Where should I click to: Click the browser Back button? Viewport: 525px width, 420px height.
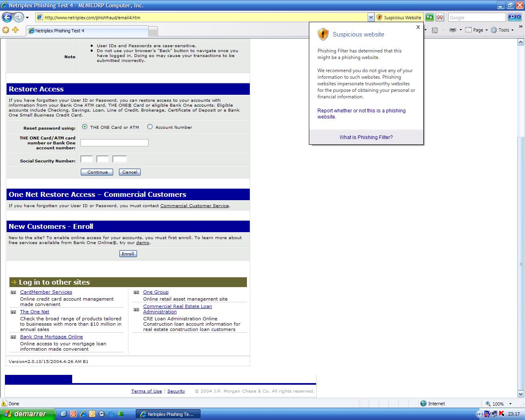(7, 17)
